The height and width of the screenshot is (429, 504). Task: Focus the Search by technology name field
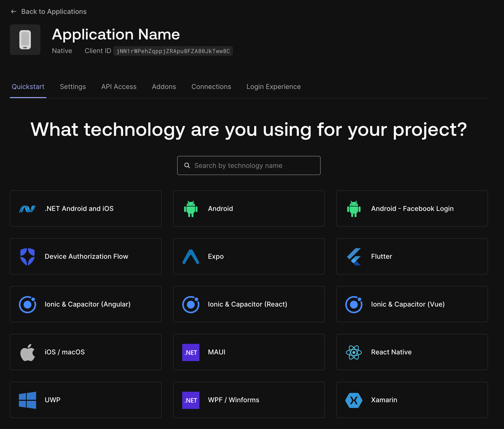(249, 165)
